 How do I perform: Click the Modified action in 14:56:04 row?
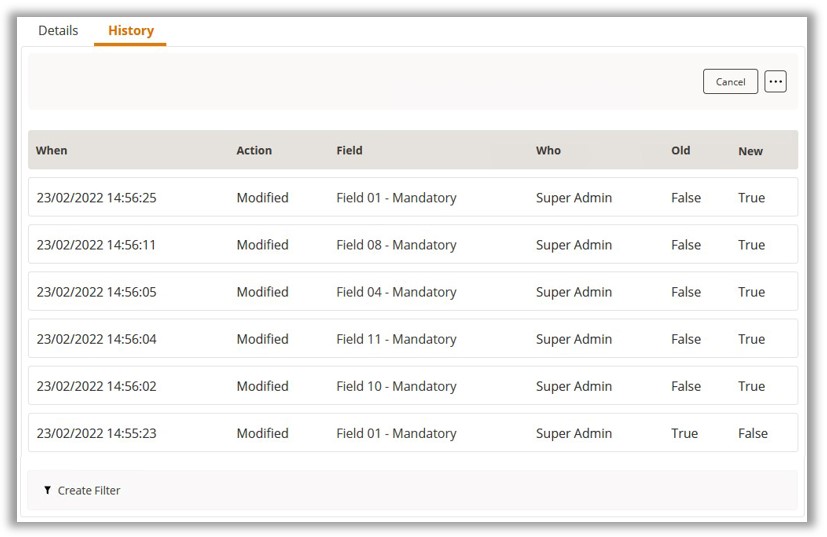coord(262,339)
